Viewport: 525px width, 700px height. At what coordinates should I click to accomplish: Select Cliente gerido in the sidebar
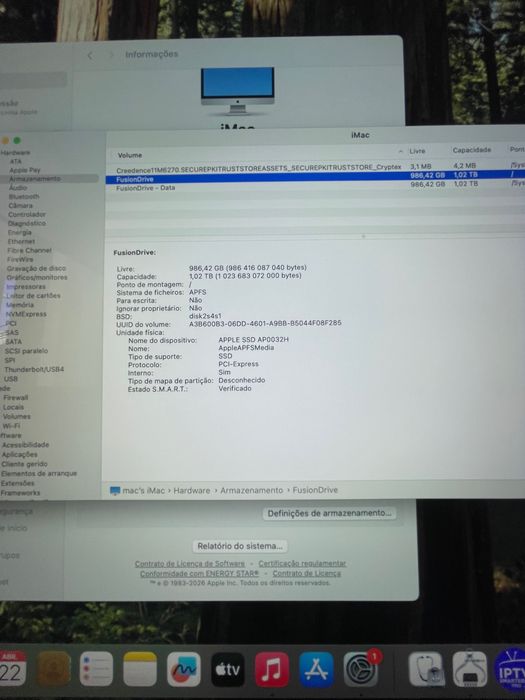[x=24, y=464]
